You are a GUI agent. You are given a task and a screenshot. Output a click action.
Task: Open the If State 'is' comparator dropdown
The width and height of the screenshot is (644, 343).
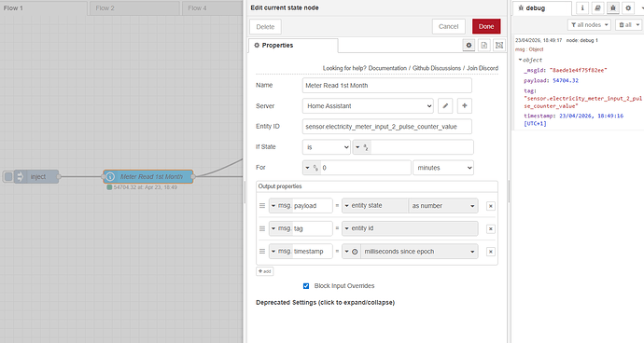tap(326, 147)
